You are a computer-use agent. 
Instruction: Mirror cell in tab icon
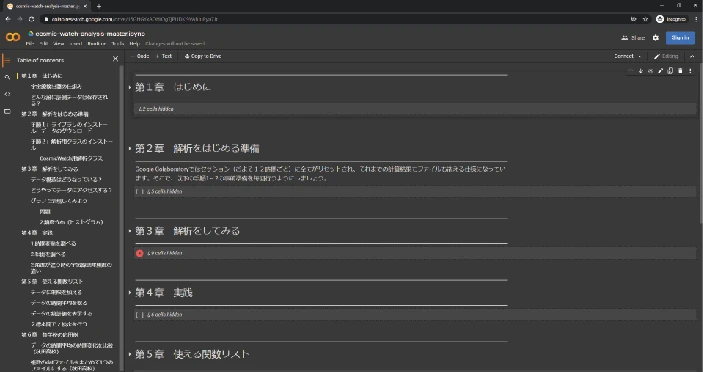pos(670,71)
